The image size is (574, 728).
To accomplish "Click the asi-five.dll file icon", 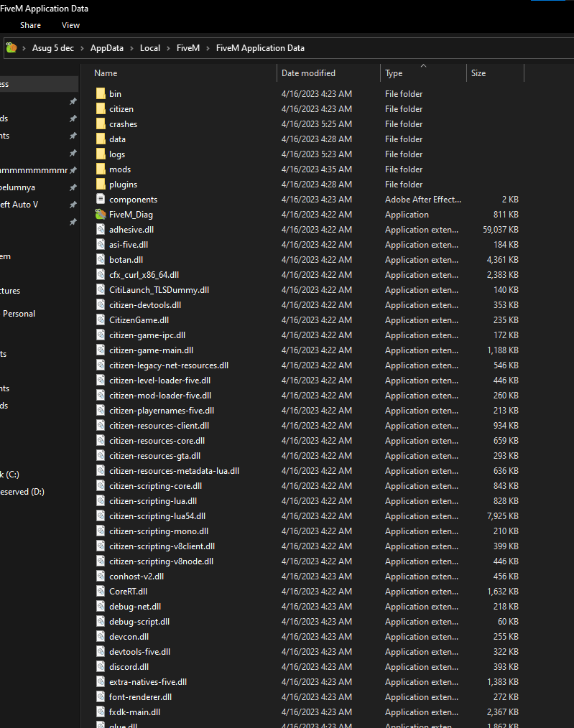I will pyautogui.click(x=101, y=245).
